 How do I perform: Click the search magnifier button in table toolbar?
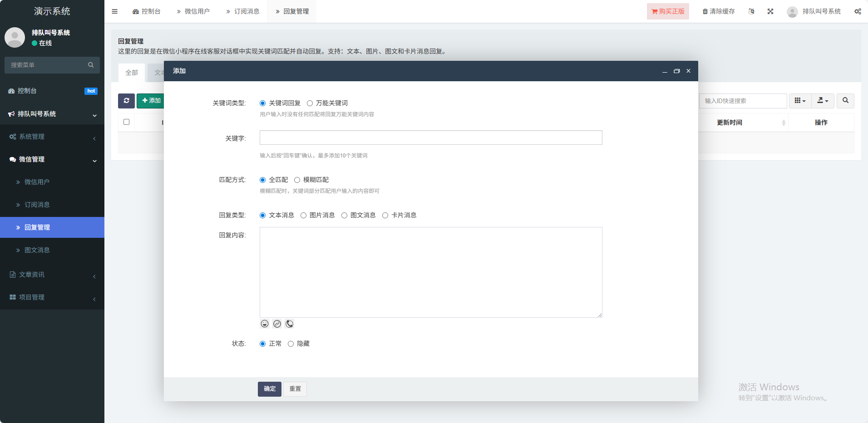click(x=845, y=101)
